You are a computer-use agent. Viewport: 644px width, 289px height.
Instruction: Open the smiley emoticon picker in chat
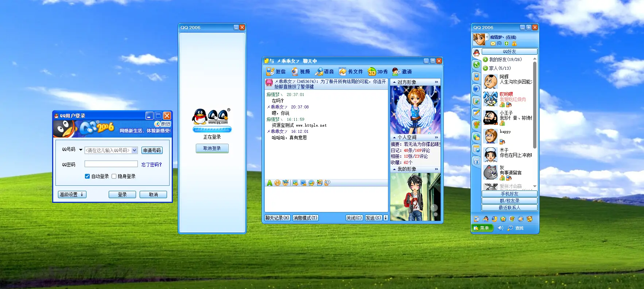(278, 183)
